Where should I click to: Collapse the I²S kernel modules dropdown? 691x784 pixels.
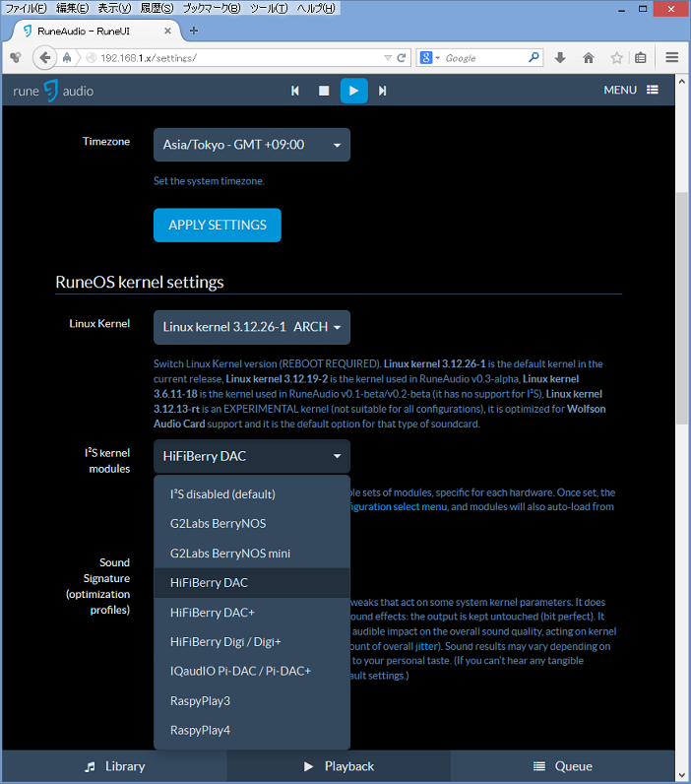click(252, 456)
